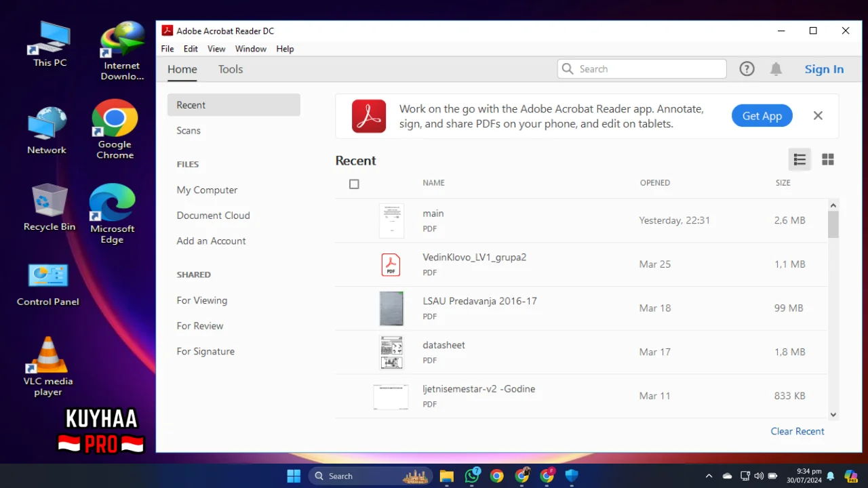This screenshot has width=868, height=488.
Task: Show hidden tray icons chevron
Action: click(709, 476)
